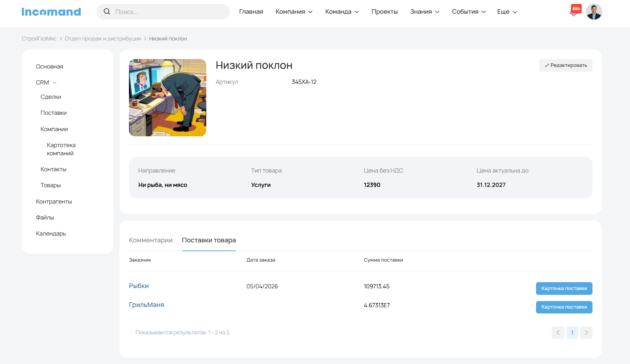Click delivery sum 4.67313E7
The width and height of the screenshot is (630, 364).
[x=377, y=305]
